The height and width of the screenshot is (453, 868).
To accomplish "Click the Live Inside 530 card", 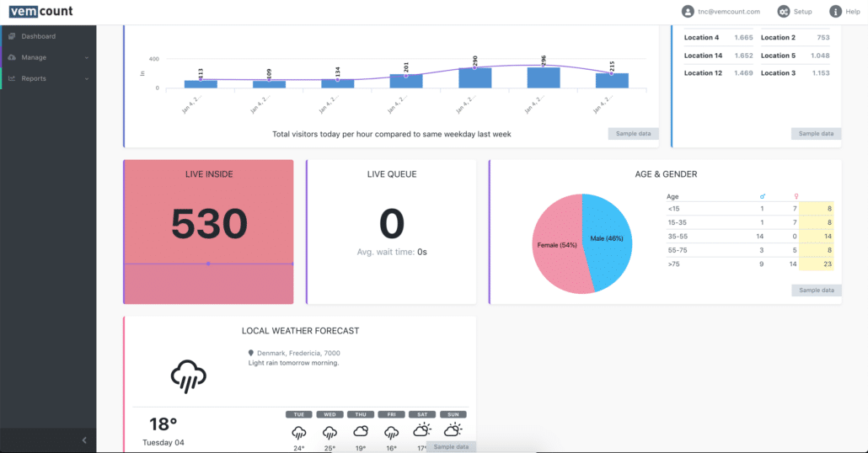I will [208, 231].
